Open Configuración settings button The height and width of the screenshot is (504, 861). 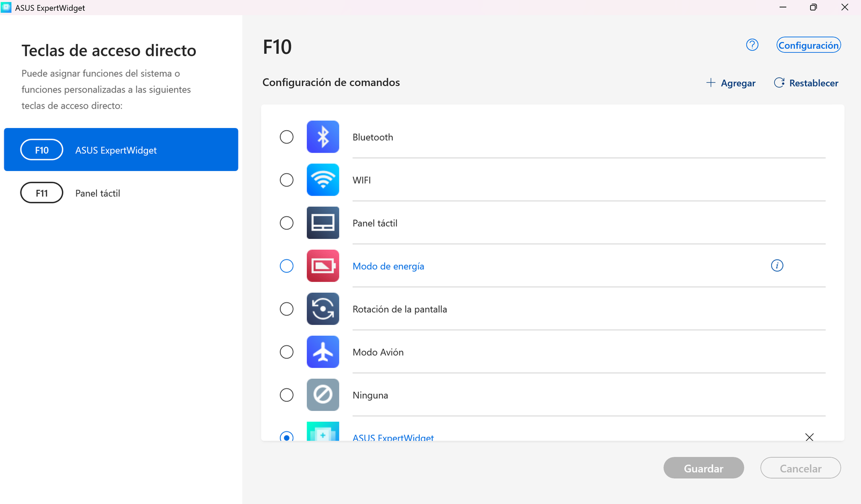point(808,45)
